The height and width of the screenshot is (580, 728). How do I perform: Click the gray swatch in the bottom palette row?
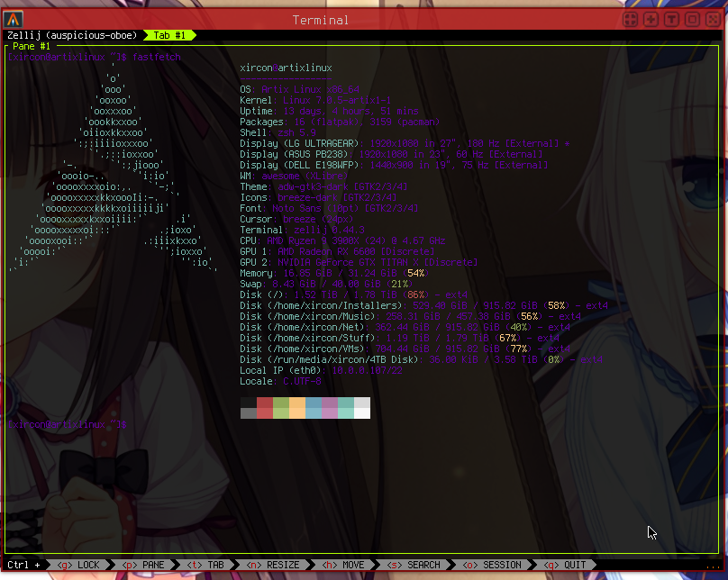(249, 413)
